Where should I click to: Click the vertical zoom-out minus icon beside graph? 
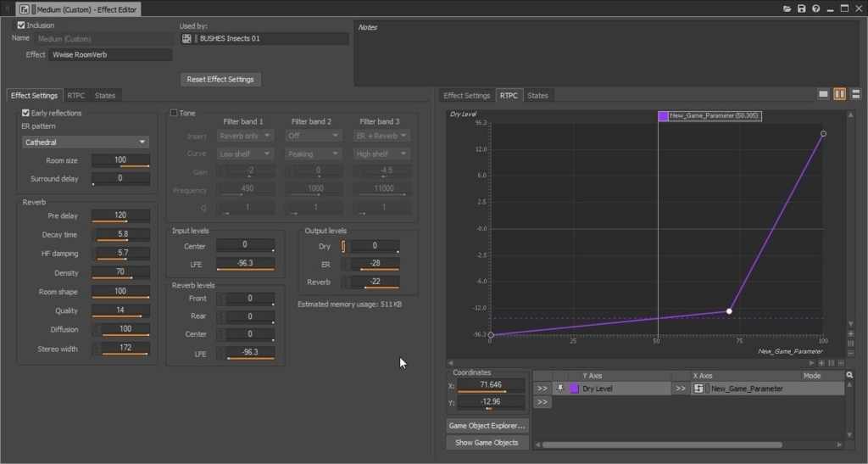(x=851, y=353)
